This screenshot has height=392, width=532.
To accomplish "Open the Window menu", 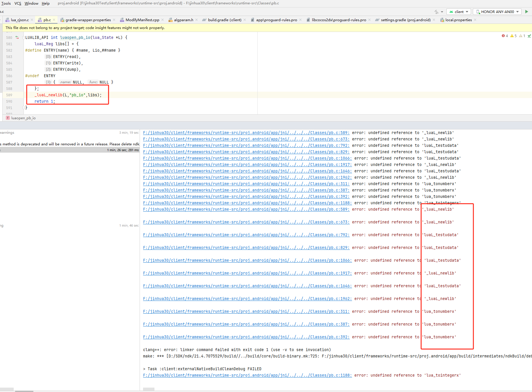I will (31, 3).
